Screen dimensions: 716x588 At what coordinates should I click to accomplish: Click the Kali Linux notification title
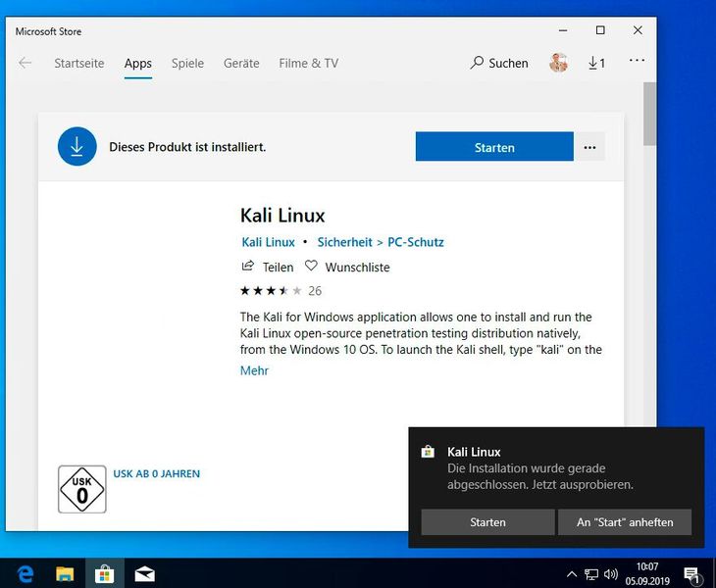pyautogui.click(x=474, y=452)
